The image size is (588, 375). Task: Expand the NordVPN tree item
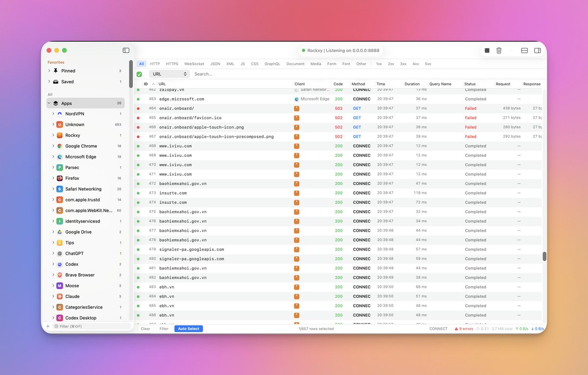point(53,114)
